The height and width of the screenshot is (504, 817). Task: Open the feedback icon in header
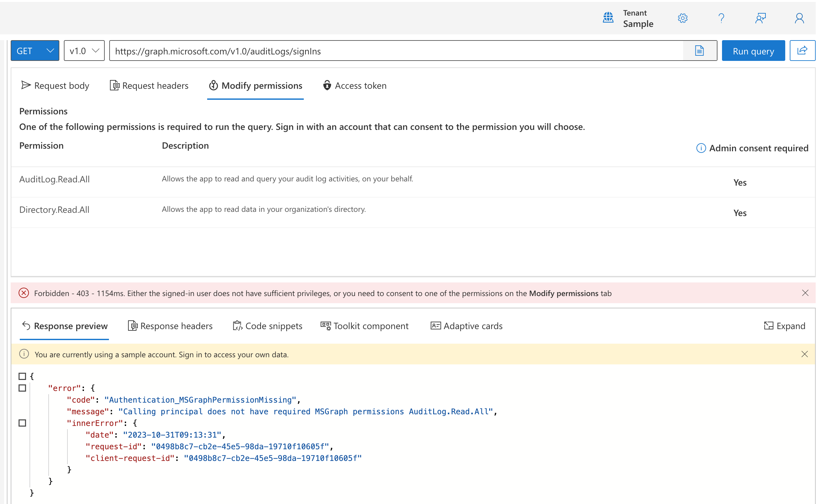tap(760, 18)
